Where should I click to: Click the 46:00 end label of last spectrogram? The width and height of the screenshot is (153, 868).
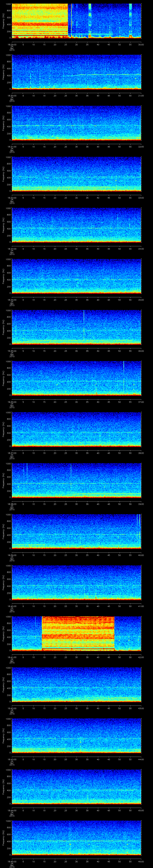(x=141, y=861)
